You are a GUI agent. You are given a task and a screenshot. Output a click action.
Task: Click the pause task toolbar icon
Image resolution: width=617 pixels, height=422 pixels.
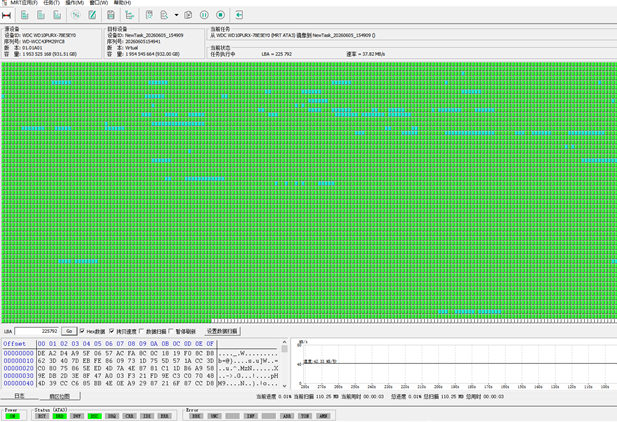(x=204, y=15)
